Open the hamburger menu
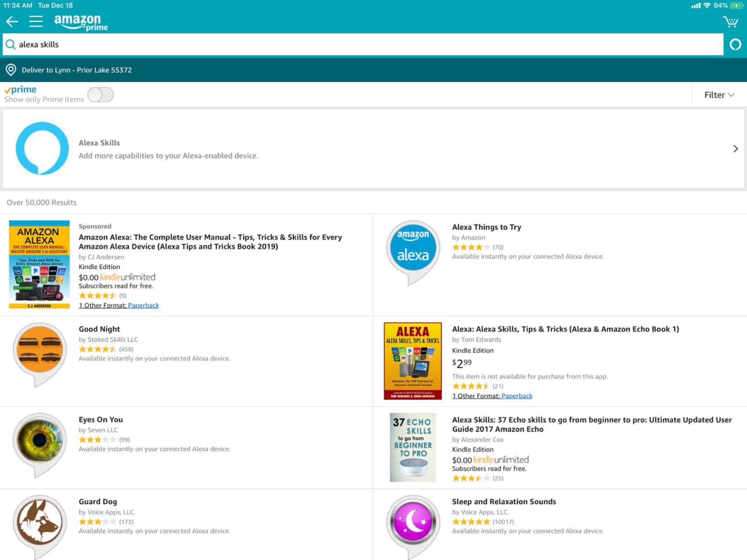747x560 pixels. (x=36, y=21)
